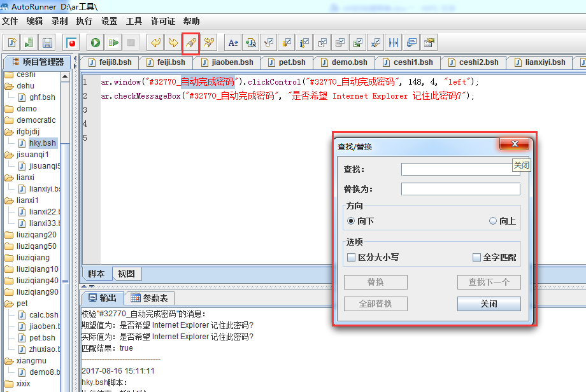
Task: Run the script with the green play icon
Action: [x=96, y=43]
